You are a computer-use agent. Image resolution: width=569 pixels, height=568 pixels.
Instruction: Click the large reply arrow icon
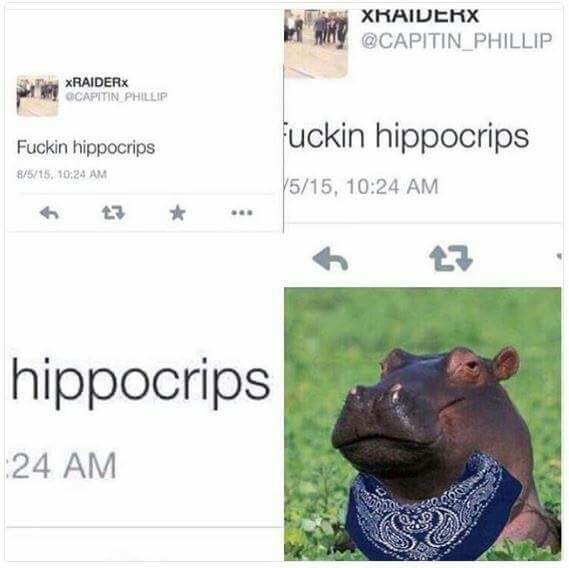coord(330,259)
